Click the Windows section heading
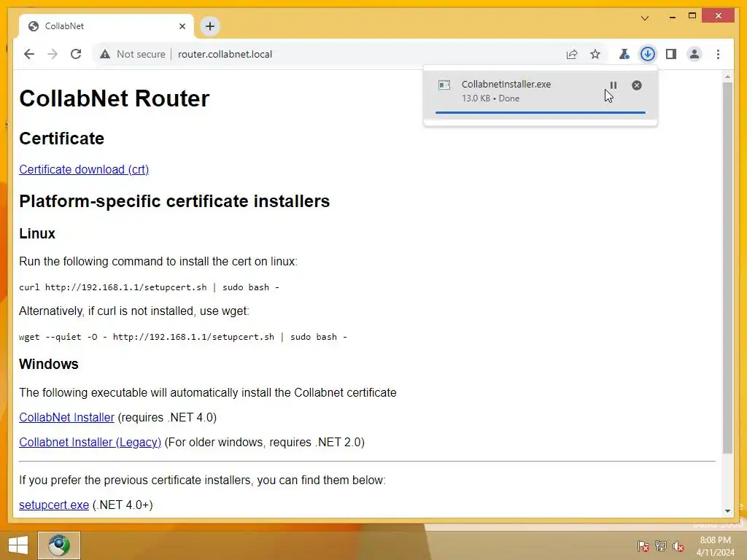Screen dimensions: 747x560 (x=49, y=365)
